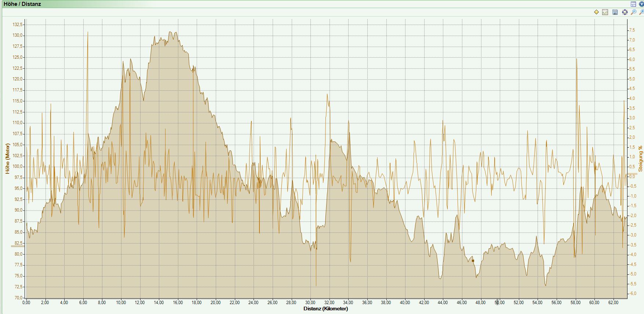The width and height of the screenshot is (644, 314).
Task: Select the Höhe / Distanz panel title
Action: pos(22,4)
